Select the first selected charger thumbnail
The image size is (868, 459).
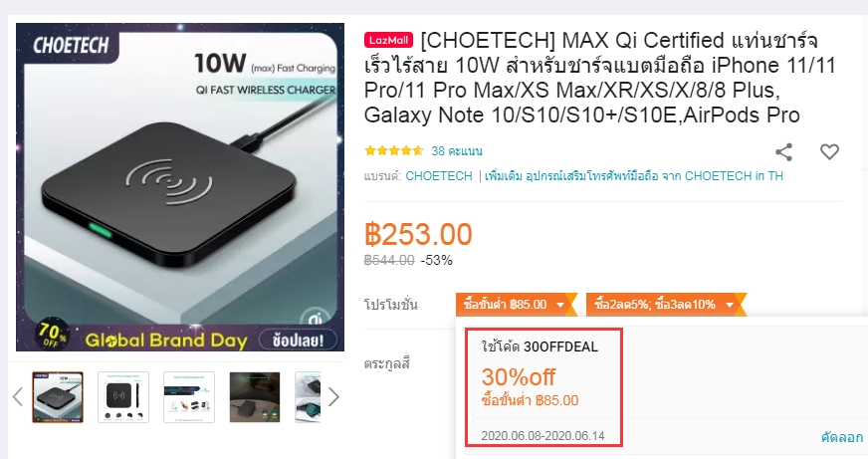click(x=58, y=397)
